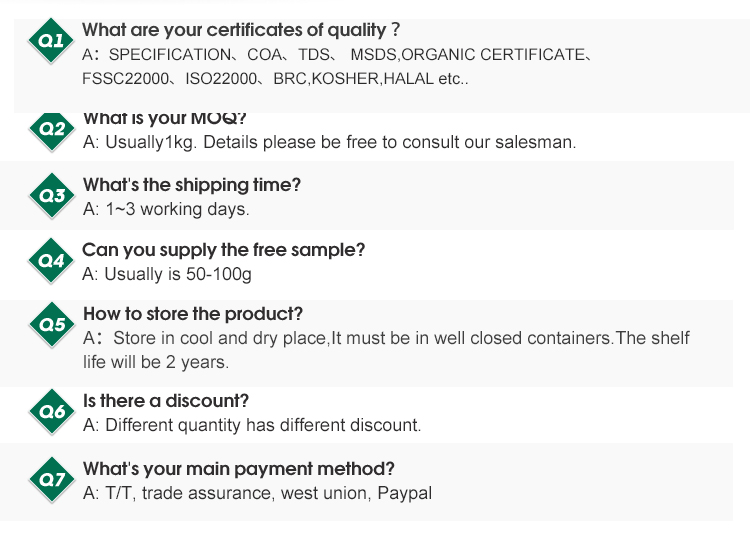
Task: Click the green Q2 diamond badge
Action: 51,129
